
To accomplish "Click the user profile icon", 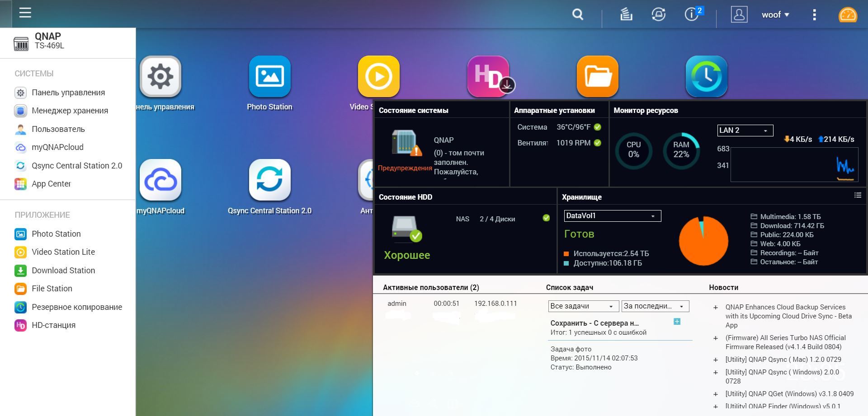I will click(x=739, y=14).
